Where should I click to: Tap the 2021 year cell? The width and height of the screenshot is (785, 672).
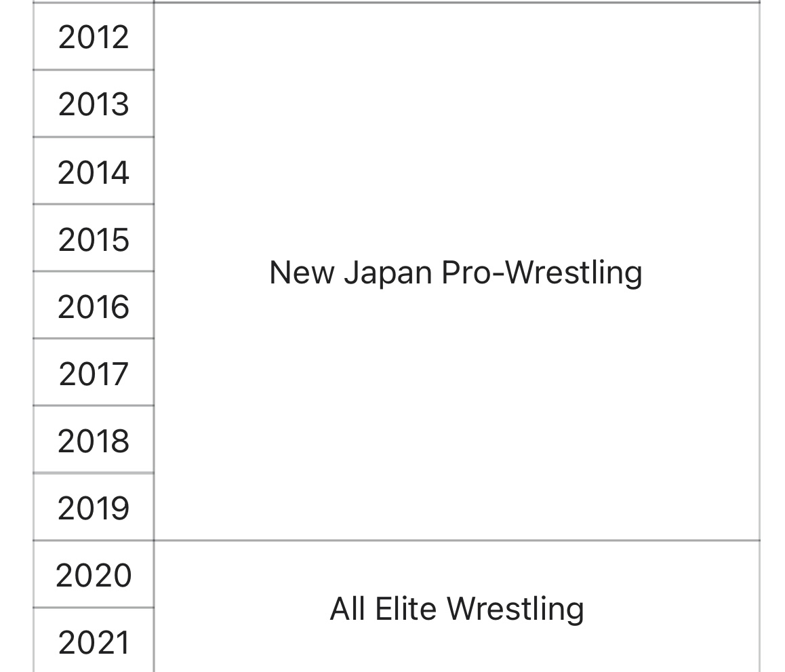[94, 642]
